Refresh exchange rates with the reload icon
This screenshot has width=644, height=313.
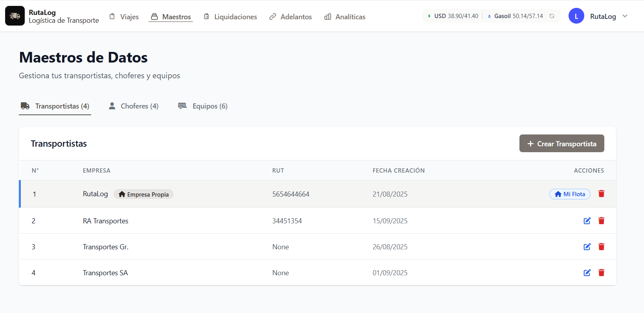(552, 16)
